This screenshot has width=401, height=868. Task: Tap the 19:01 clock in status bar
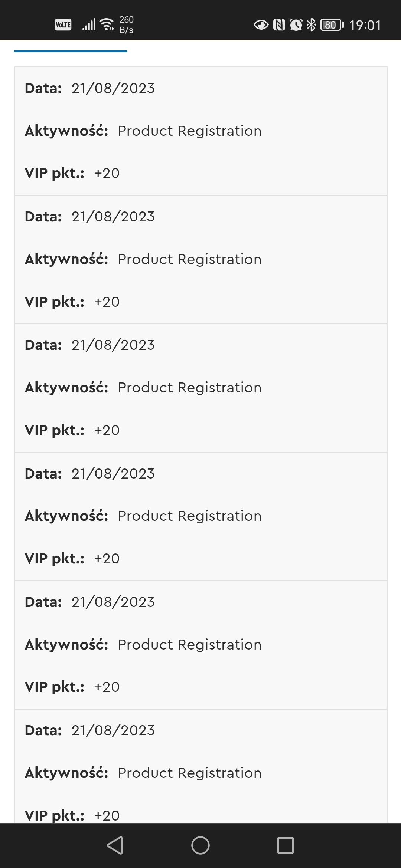[x=365, y=25]
